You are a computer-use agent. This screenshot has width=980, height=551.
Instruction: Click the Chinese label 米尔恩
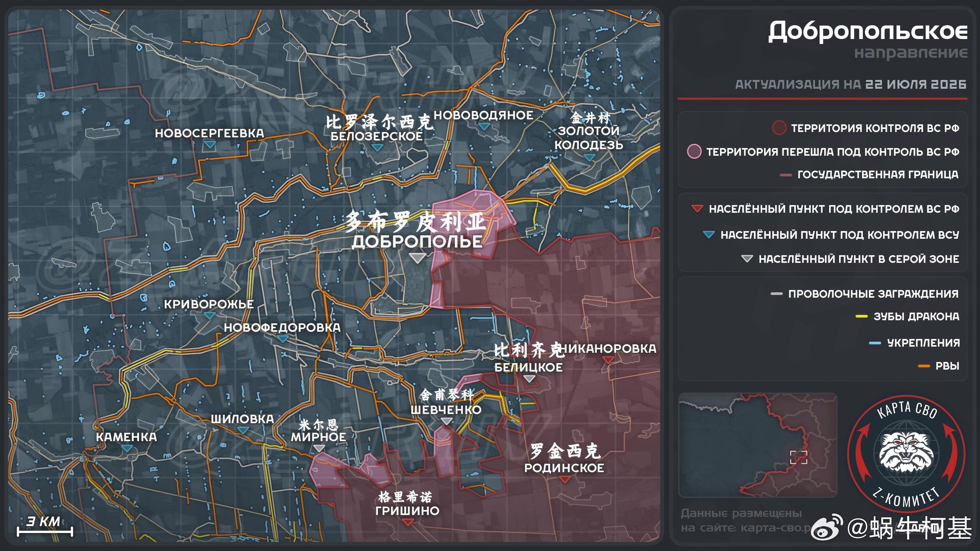(x=318, y=424)
